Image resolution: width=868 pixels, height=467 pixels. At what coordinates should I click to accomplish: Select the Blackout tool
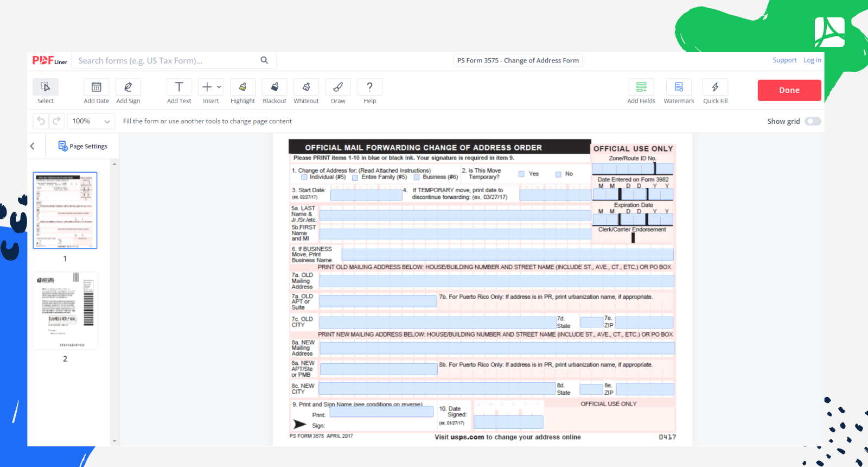[x=275, y=87]
